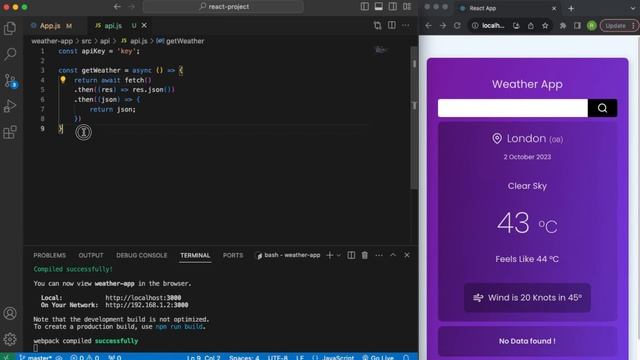Close the api.js editor tab

[x=144, y=25]
